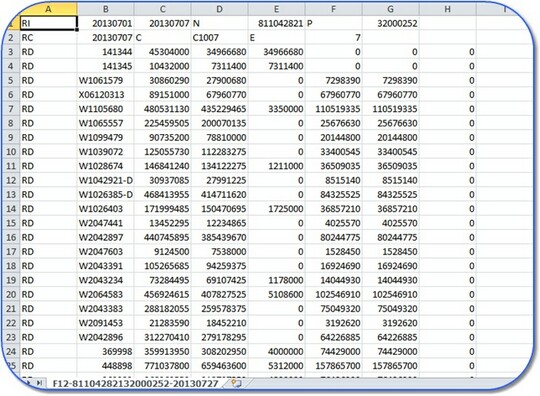Image resolution: width=540 pixels, height=396 pixels.
Task: Click cell containing 94259375
Action: coord(219,266)
